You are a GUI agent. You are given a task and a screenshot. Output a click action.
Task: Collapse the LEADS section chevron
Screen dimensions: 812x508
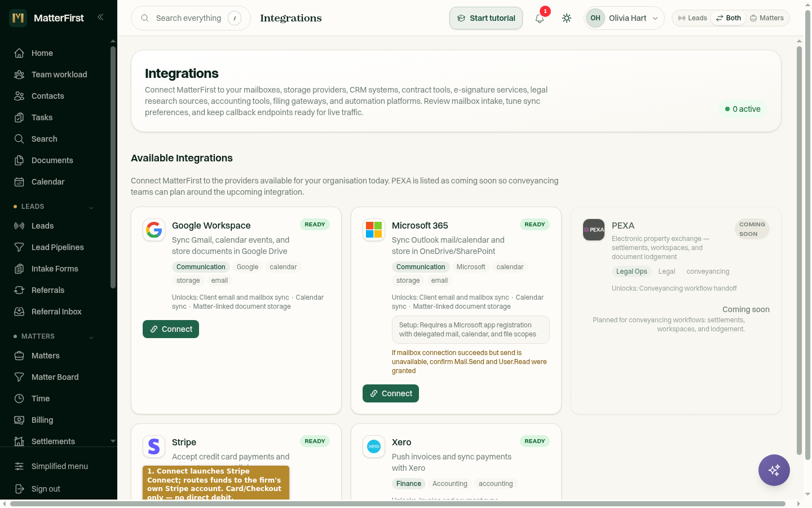(x=91, y=207)
